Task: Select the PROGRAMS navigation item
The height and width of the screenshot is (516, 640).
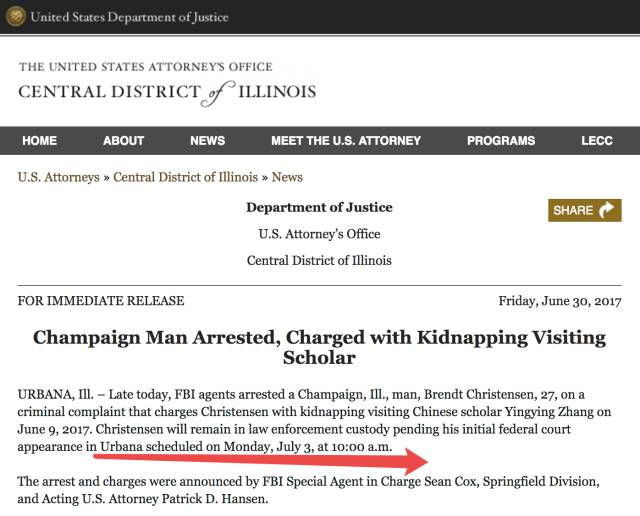Action: (x=501, y=141)
